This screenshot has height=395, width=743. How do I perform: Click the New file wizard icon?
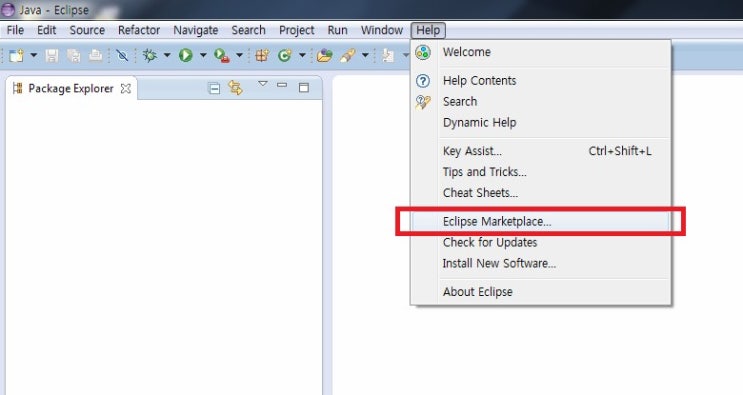click(16, 55)
